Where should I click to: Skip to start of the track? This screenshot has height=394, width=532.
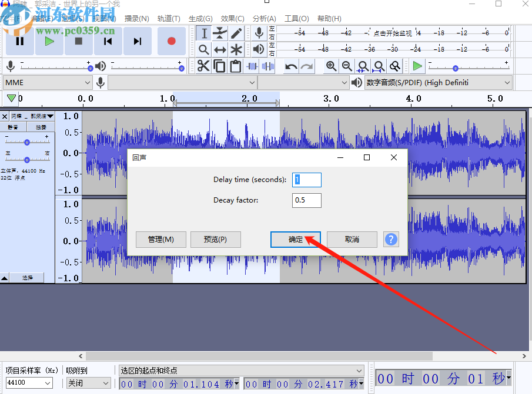108,41
